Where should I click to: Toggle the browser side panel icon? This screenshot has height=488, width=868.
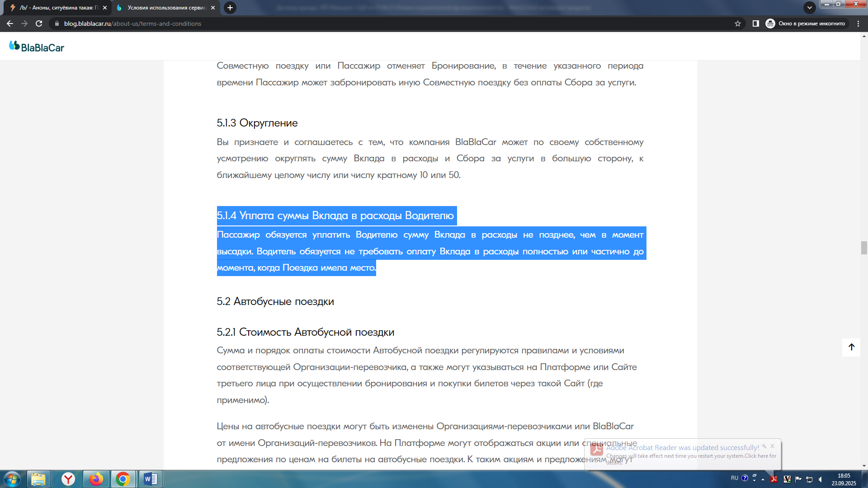[755, 23]
